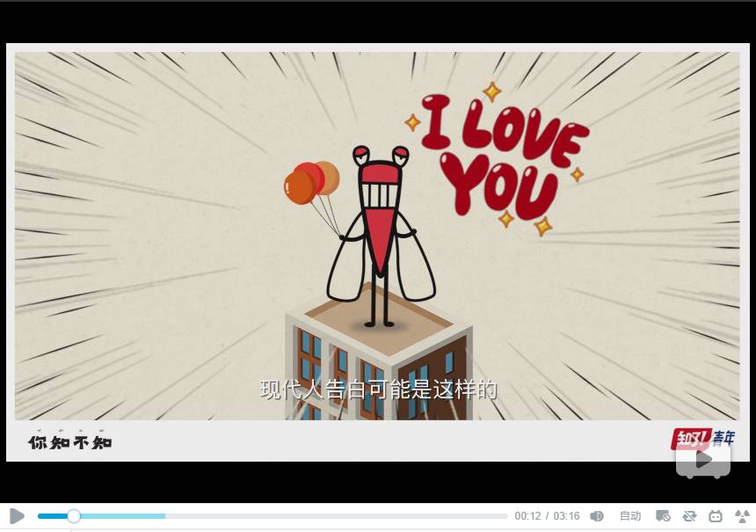
Task: Click the volume speaker icon
Action: click(x=596, y=516)
